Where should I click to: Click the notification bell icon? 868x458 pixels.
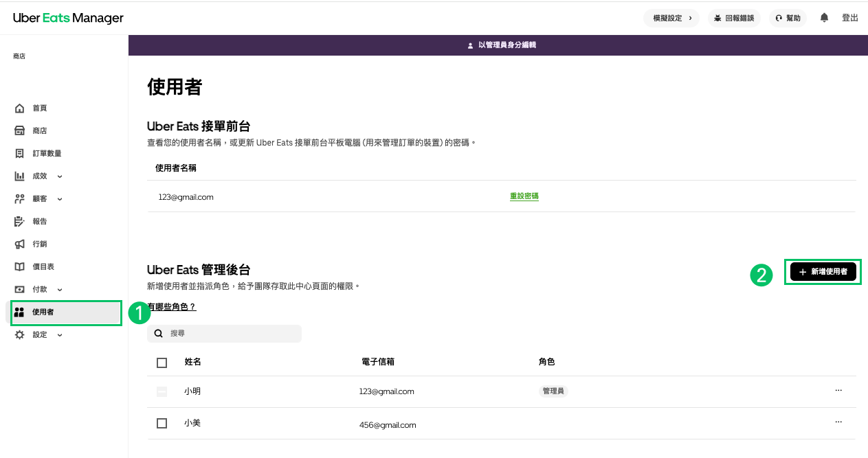pyautogui.click(x=824, y=18)
